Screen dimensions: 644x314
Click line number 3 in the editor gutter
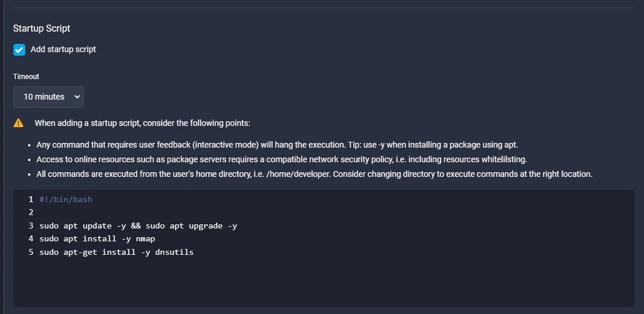click(31, 226)
